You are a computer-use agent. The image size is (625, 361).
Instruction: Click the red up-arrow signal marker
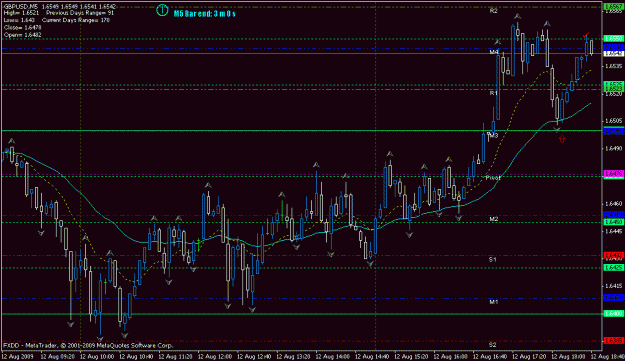tap(562, 139)
